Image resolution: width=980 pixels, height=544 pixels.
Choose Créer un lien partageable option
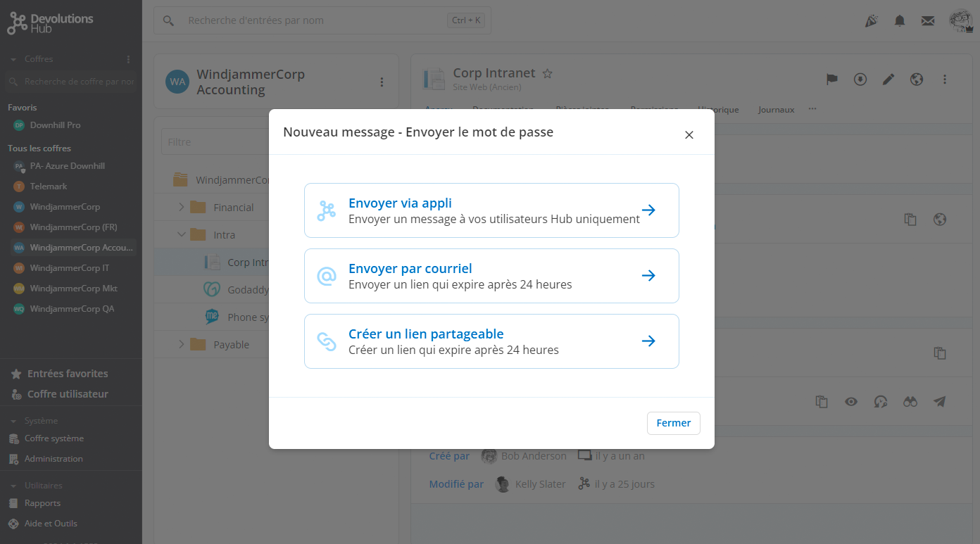click(x=491, y=341)
